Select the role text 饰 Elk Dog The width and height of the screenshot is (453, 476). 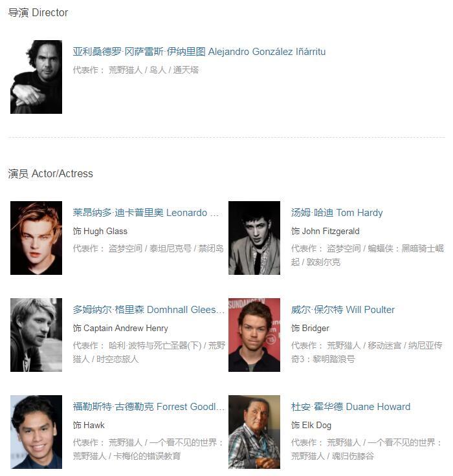point(311,425)
